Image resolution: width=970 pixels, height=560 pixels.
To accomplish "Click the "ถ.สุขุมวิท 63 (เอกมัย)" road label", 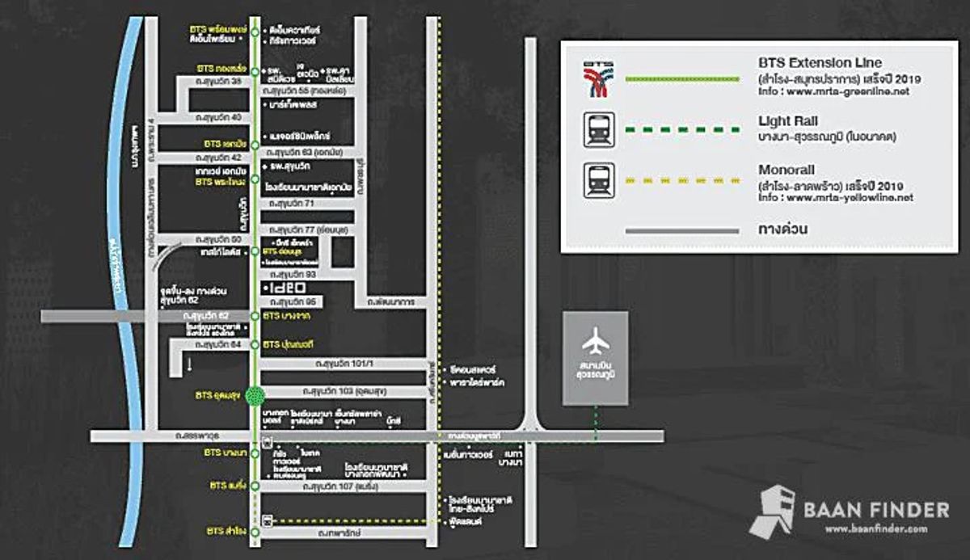I will click(x=306, y=152).
